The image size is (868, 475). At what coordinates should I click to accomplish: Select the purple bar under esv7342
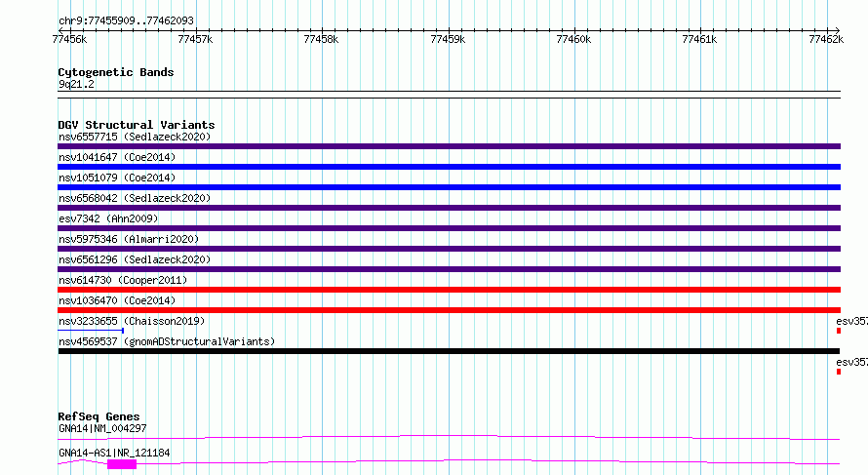point(449,228)
